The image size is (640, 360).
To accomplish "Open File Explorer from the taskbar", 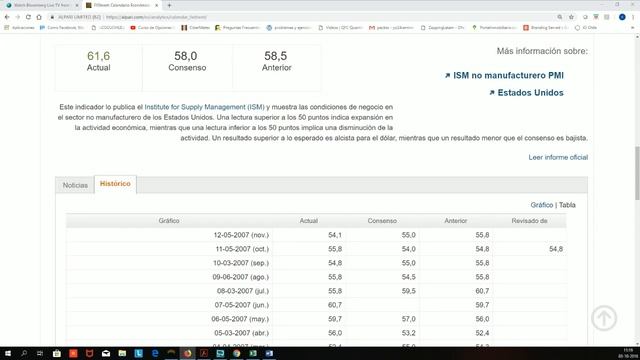I will pos(122,353).
